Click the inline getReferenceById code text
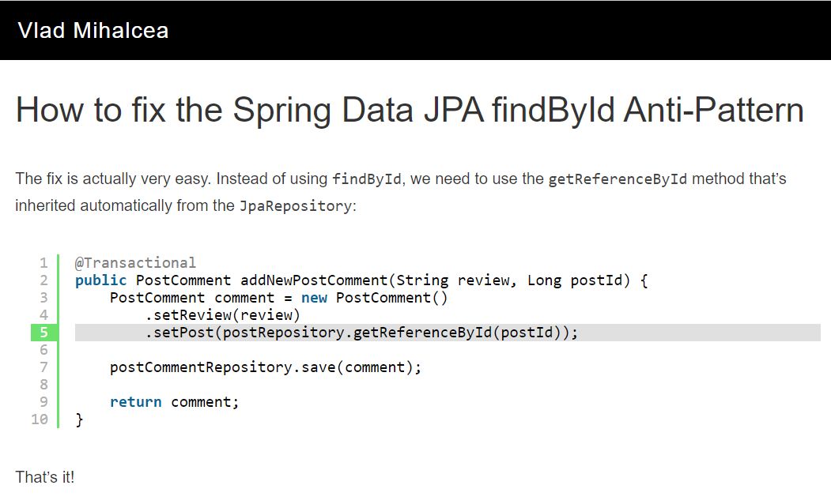Screen dimensions: 831x504 [x=618, y=179]
